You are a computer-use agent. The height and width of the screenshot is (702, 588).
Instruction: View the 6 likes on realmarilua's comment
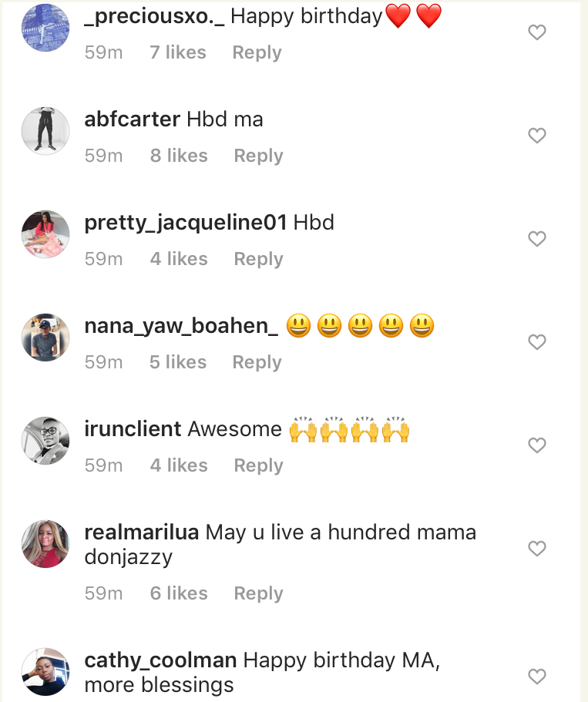pyautogui.click(x=179, y=593)
